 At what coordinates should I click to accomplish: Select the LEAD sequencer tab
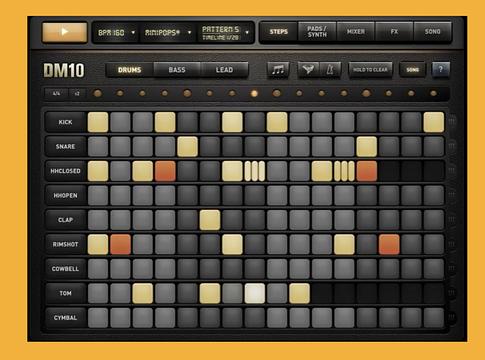[x=224, y=70]
